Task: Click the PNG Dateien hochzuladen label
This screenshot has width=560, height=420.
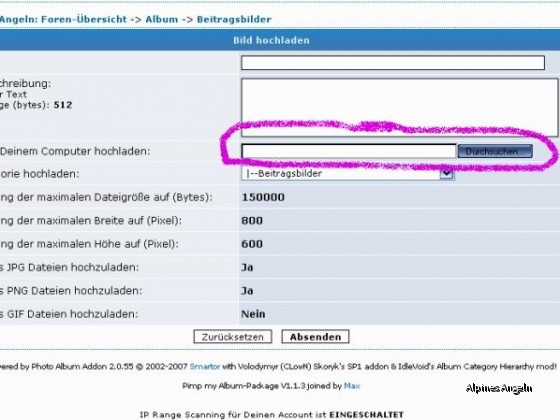Action: click(x=71, y=291)
